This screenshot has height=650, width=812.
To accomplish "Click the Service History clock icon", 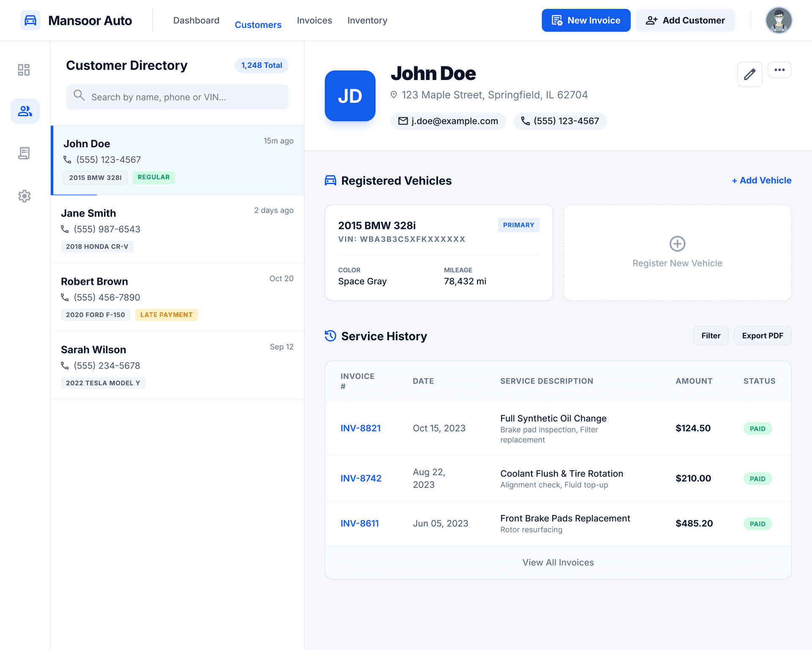I will (x=330, y=336).
